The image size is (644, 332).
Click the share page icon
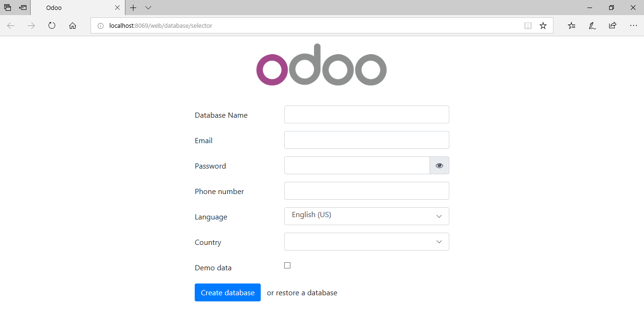[612, 26]
